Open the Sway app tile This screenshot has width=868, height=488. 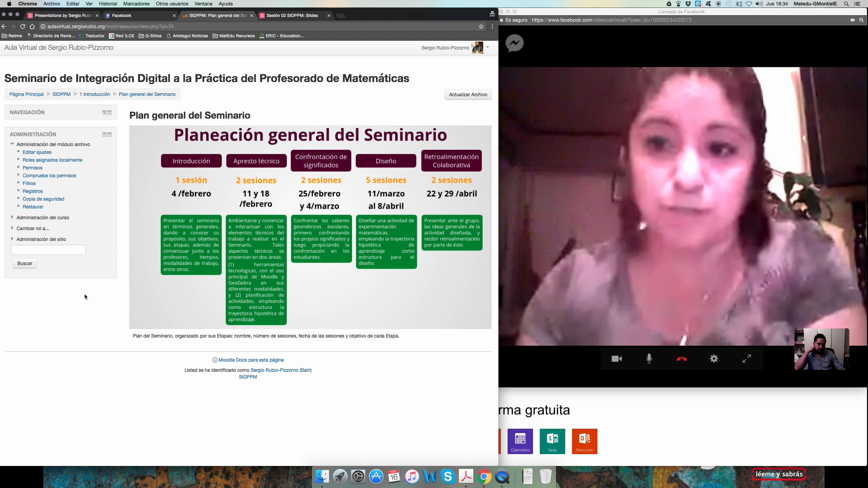552,441
